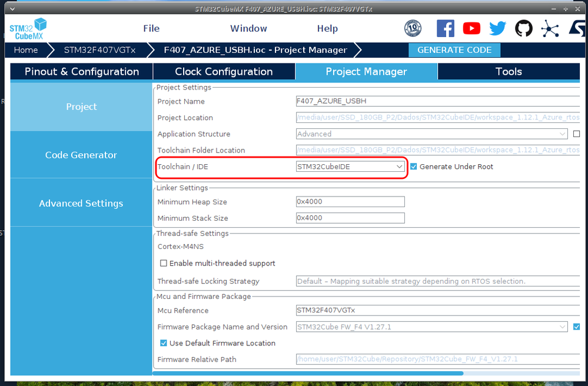Enable multi-threaded support checkbox
Screen dimensions: 588x386
(x=164, y=263)
